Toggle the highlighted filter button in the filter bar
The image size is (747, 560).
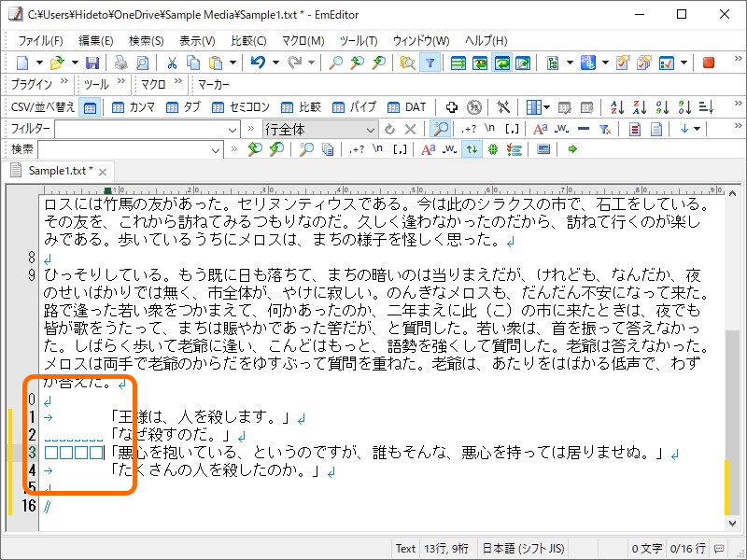[440, 129]
